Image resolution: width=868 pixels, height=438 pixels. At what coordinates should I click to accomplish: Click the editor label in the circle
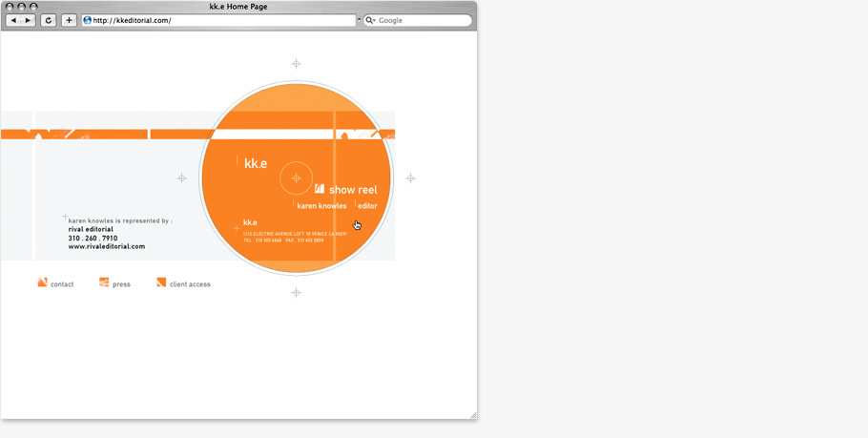tap(367, 206)
